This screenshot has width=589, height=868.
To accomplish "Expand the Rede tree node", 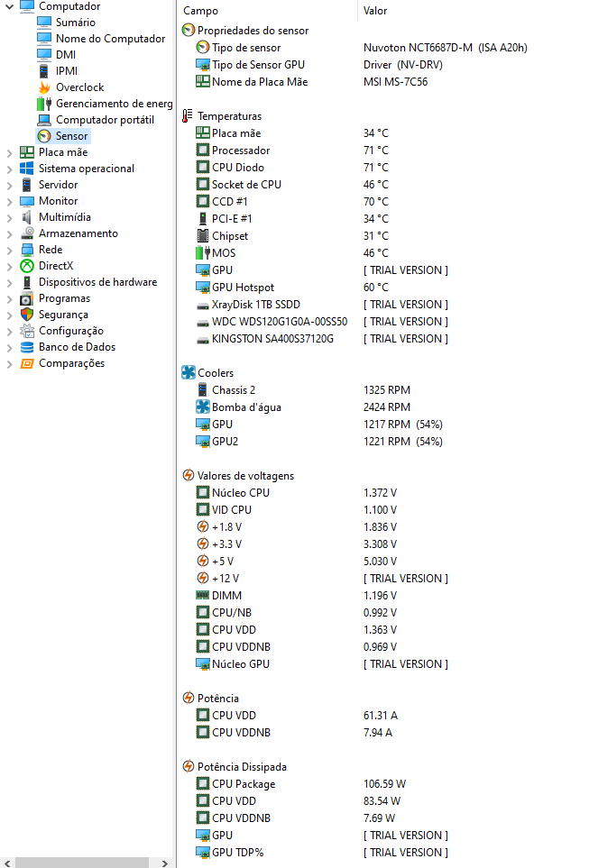I will tap(9, 251).
